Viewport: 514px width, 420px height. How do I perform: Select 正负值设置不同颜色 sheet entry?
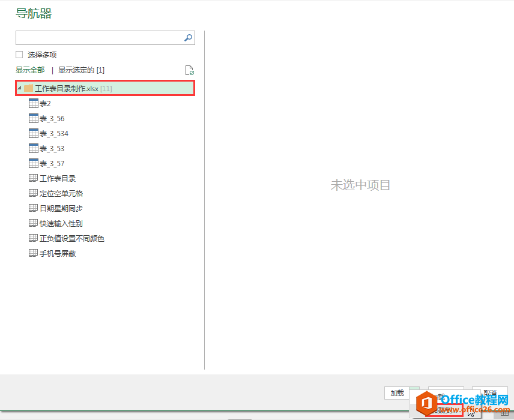(67, 239)
